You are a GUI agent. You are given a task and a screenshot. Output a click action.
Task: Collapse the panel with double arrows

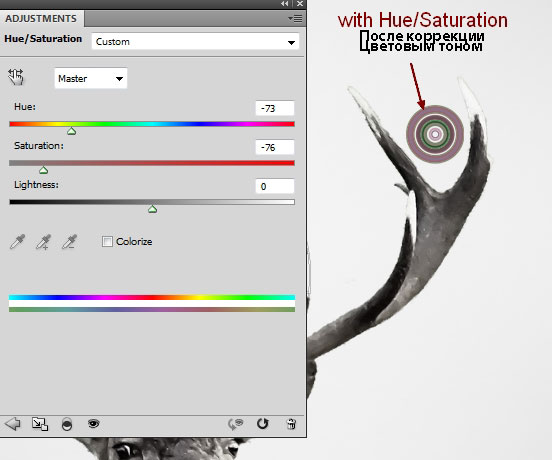click(284, 4)
